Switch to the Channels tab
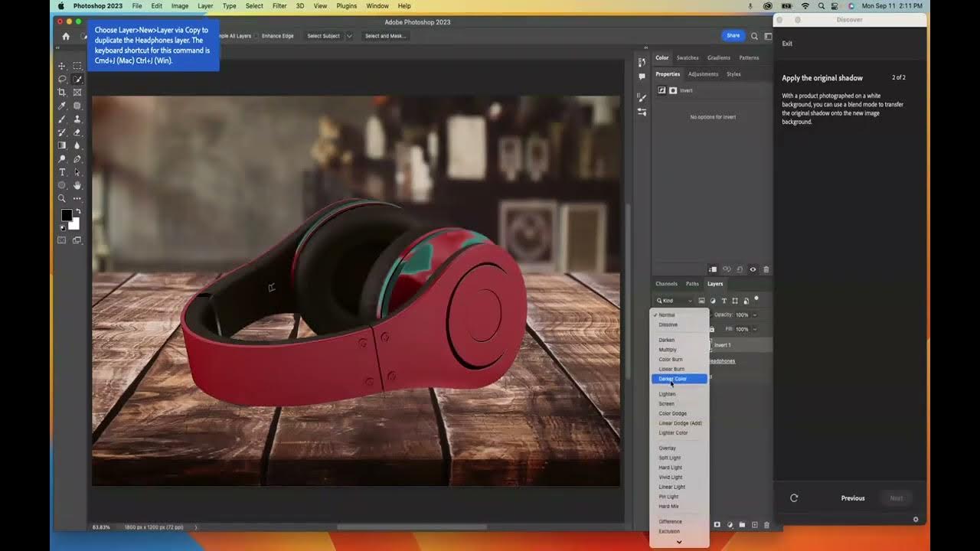Viewport: 980px width, 551px height. click(x=666, y=284)
